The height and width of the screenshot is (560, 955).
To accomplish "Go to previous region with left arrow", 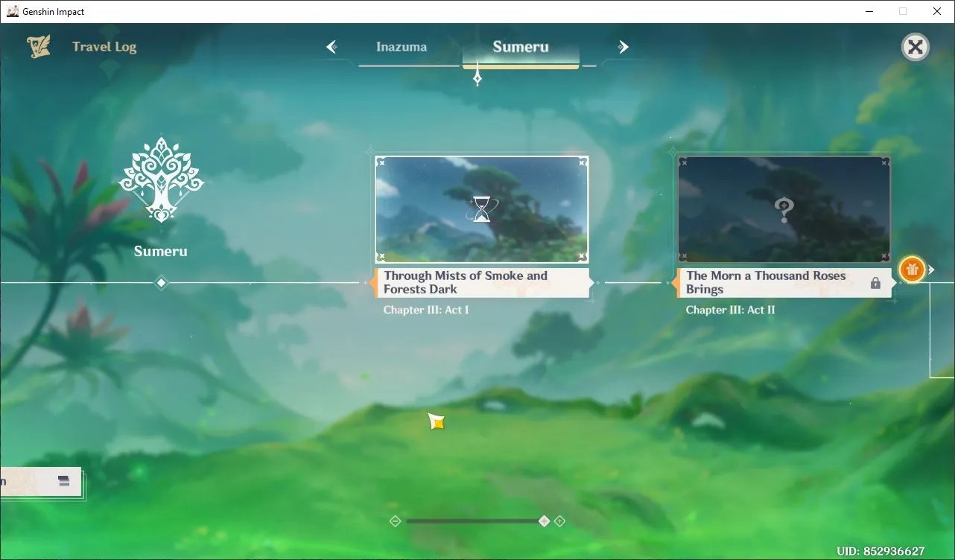I will point(331,47).
